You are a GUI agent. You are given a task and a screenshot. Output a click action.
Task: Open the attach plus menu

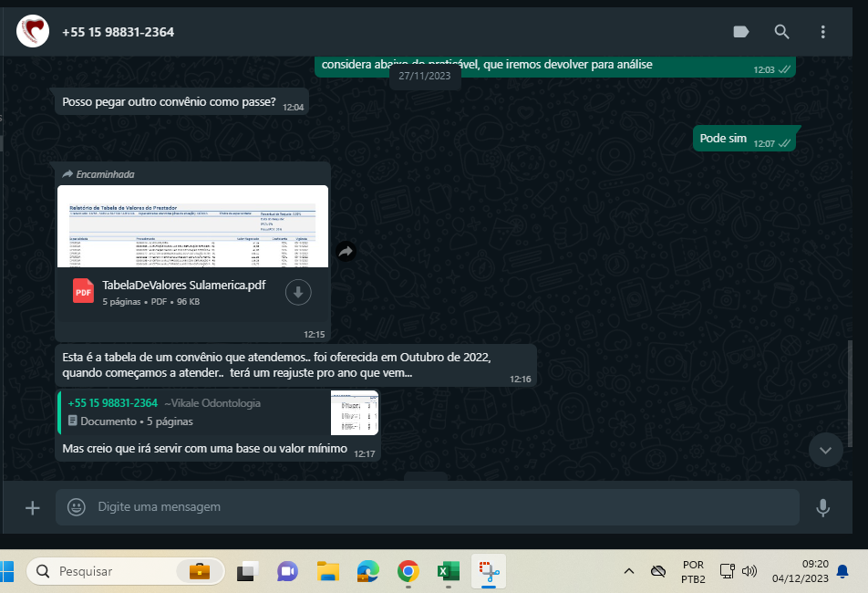tap(33, 507)
